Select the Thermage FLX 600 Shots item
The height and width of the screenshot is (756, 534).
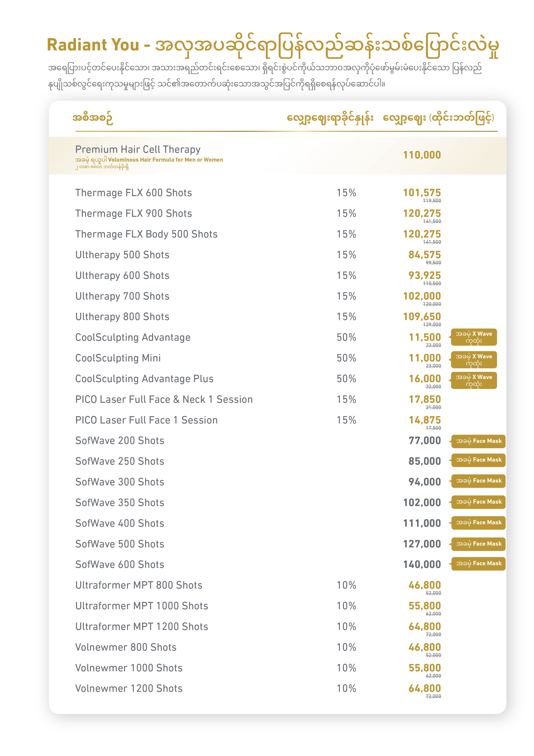[x=133, y=193]
